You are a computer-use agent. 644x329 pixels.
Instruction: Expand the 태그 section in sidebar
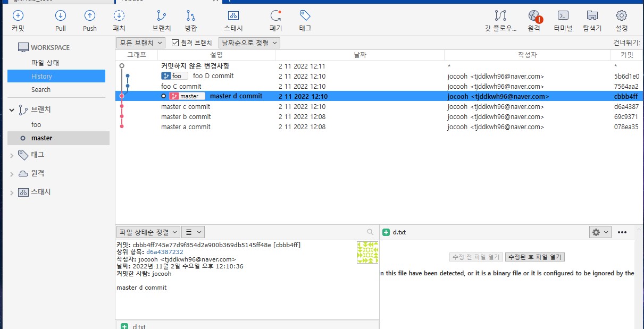[12, 155]
